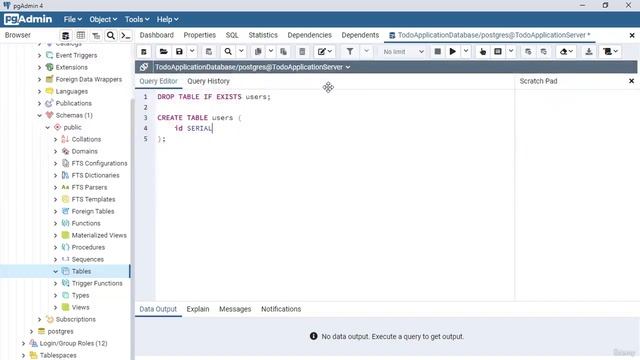Image resolution: width=640 pixels, height=360 pixels.
Task: Open the Clear eraser dropdown
Action: (566, 51)
